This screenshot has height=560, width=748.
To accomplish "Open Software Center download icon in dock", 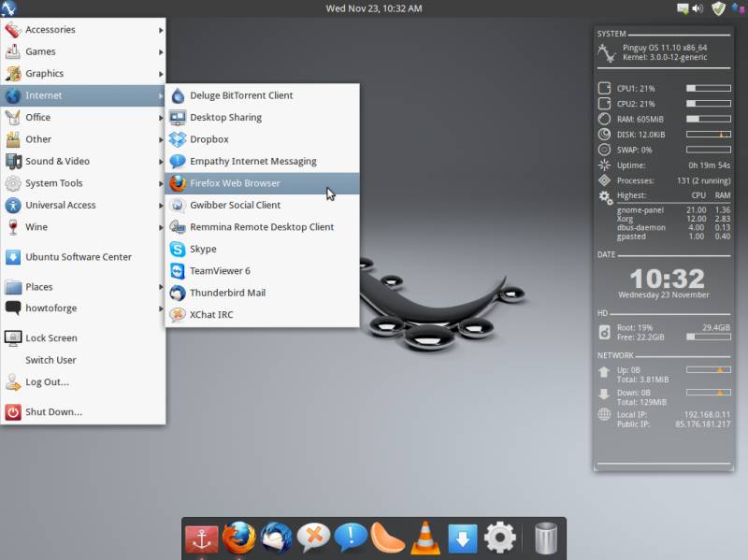I will [462, 539].
